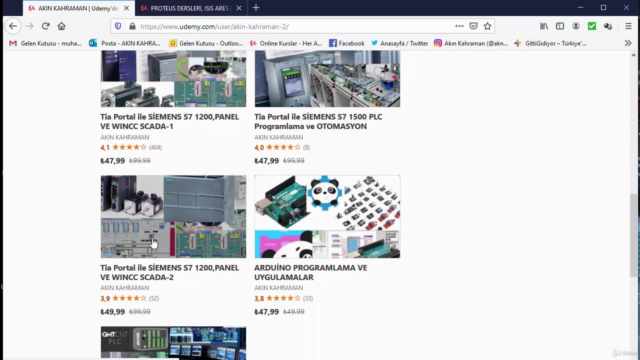This screenshot has height=360, width=640.
Task: Open Online Kurslar Udemy bookmark
Action: [x=286, y=43]
